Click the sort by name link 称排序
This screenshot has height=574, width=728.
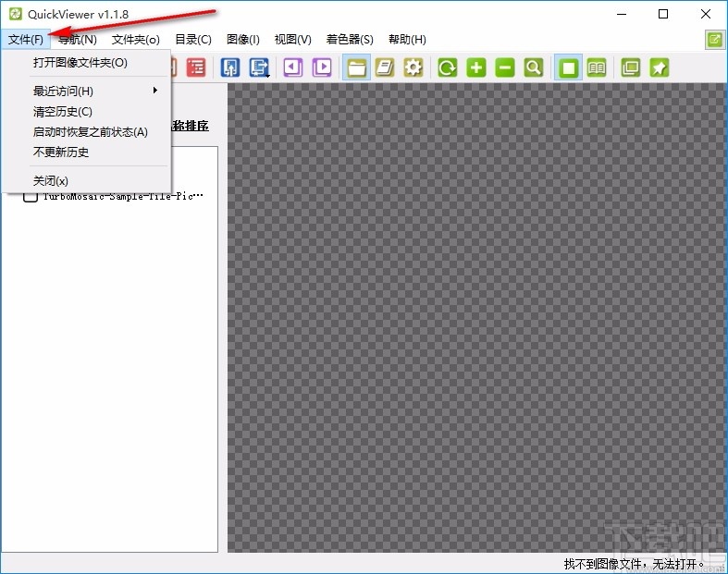(x=191, y=126)
